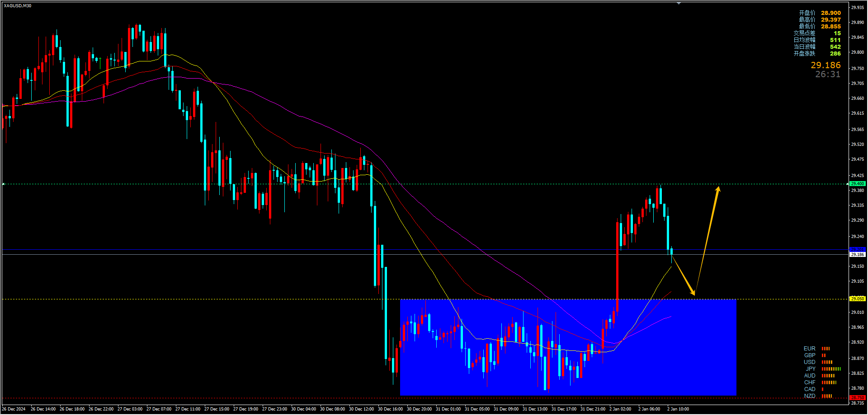This screenshot has width=868, height=415.
Task: Click the 最高价 label
Action: [807, 20]
